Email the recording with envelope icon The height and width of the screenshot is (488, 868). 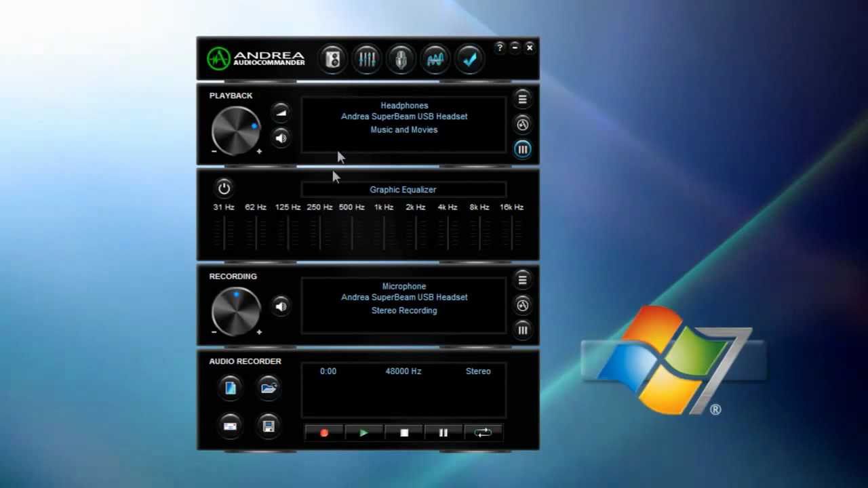click(231, 426)
